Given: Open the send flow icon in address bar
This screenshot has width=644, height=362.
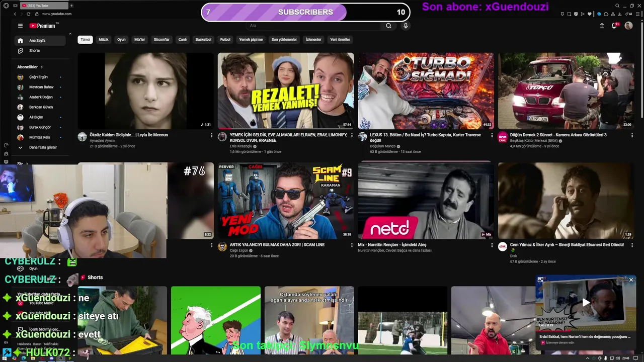Looking at the screenshot, I should pyautogui.click(x=583, y=14).
